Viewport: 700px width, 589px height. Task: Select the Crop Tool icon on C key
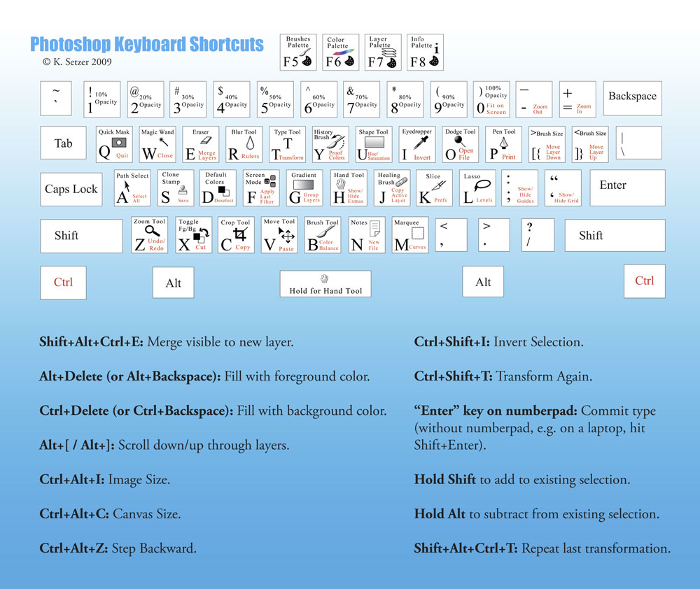[239, 234]
